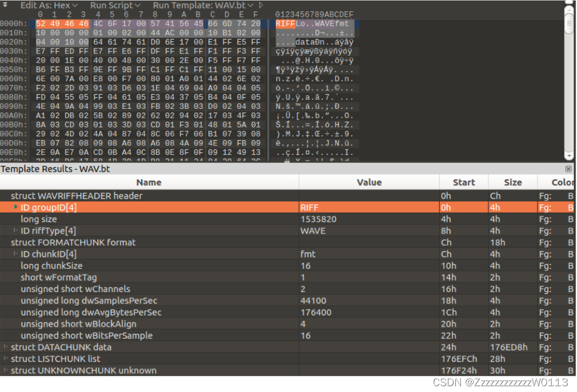
Task: Click the Name column header
Action: coord(148,183)
